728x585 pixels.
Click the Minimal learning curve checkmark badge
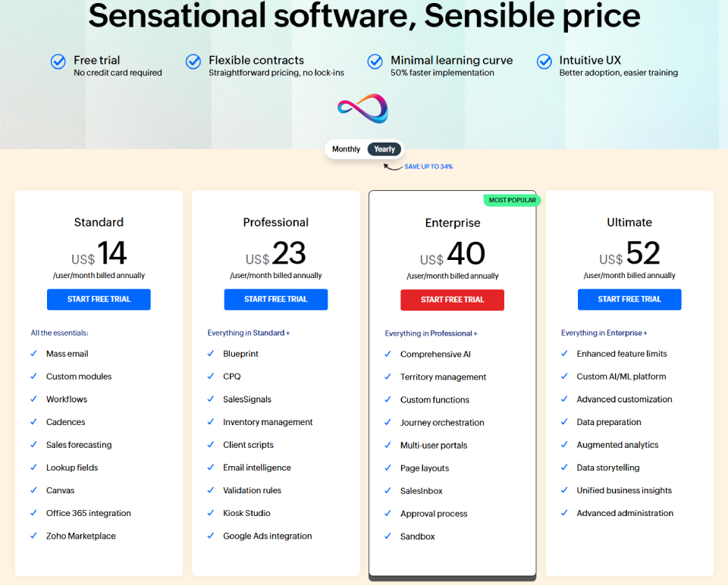click(x=375, y=62)
